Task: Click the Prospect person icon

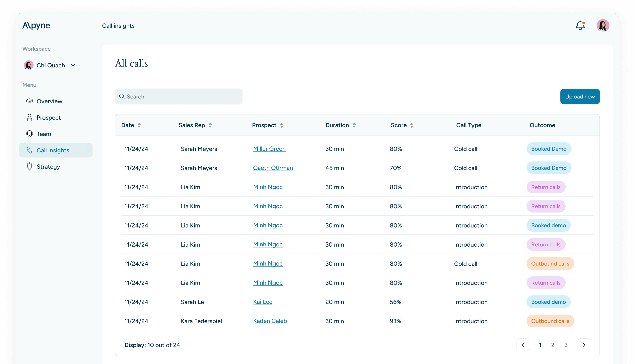Action: tap(29, 117)
